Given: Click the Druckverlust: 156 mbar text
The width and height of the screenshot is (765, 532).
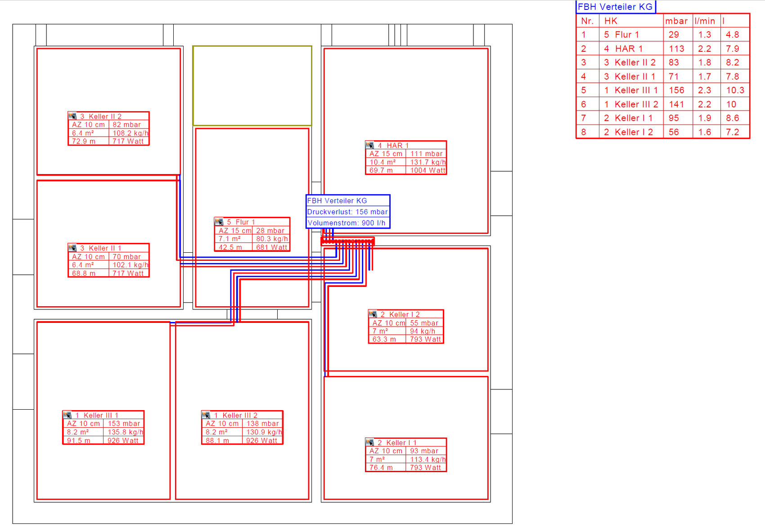Looking at the screenshot, I should pyautogui.click(x=347, y=212).
